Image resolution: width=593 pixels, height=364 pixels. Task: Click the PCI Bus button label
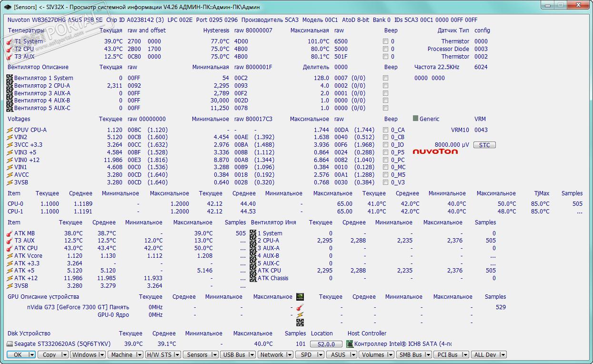pos(447,355)
